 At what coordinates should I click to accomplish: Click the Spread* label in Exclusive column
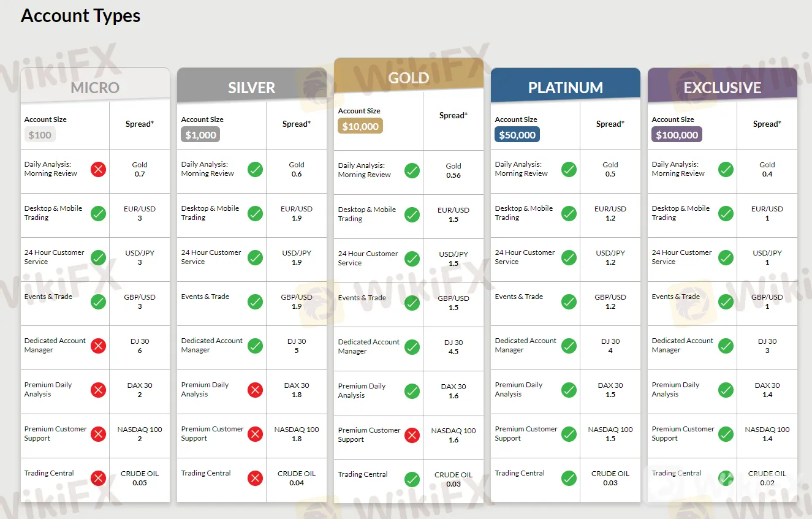tap(767, 124)
